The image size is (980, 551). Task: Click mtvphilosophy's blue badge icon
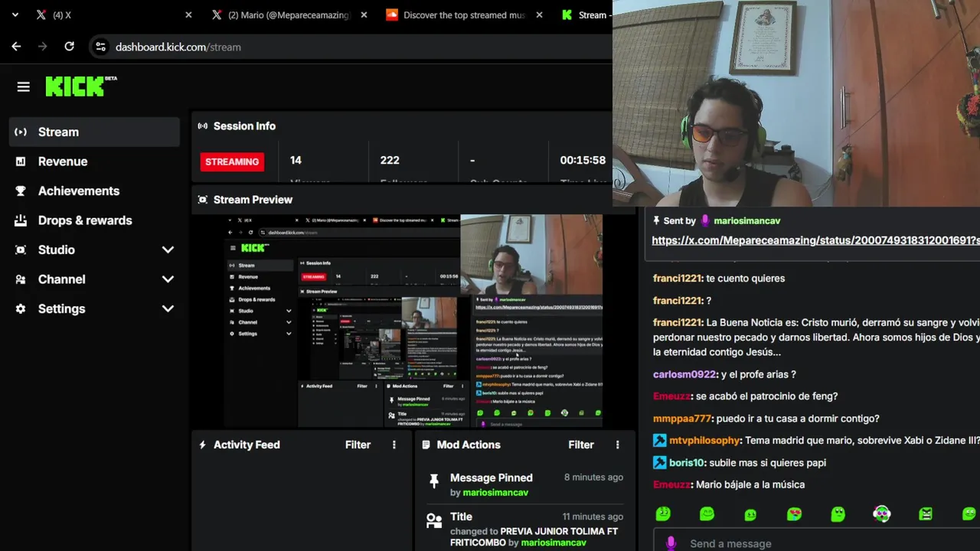point(659,441)
